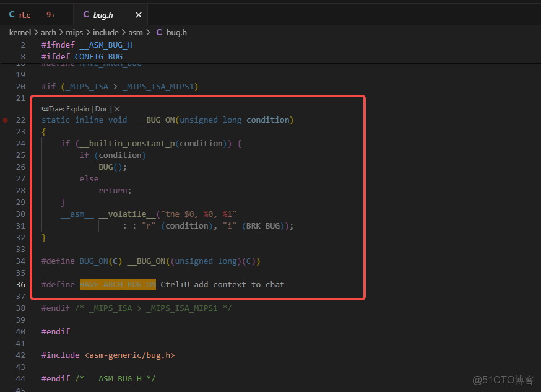
Task: Click the 9+ problems badge on rt.c tab
Action: pos(50,14)
